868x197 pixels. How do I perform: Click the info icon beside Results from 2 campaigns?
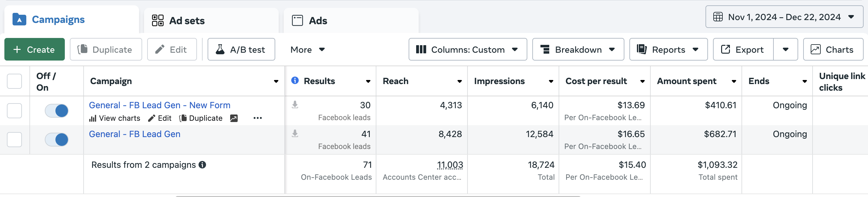point(202,165)
